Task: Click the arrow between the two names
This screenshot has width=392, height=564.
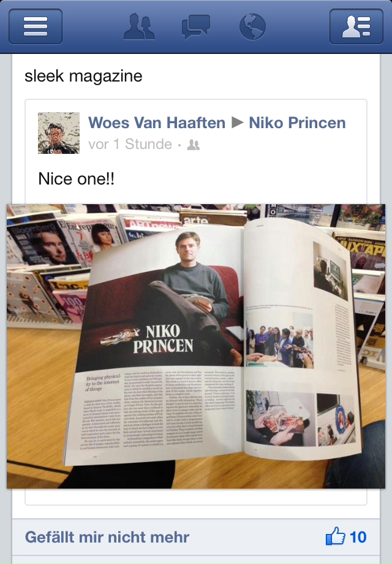Action: coord(237,123)
